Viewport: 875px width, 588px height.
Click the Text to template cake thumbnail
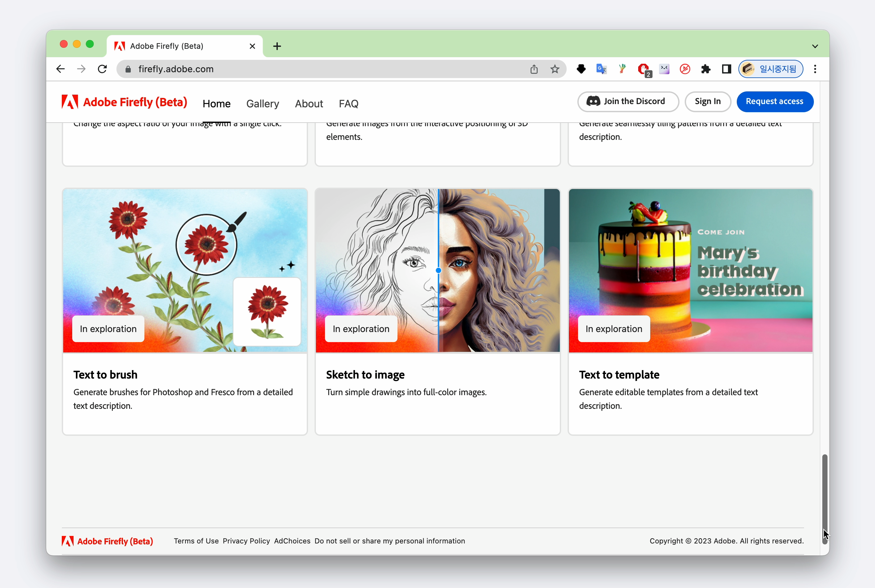point(691,270)
